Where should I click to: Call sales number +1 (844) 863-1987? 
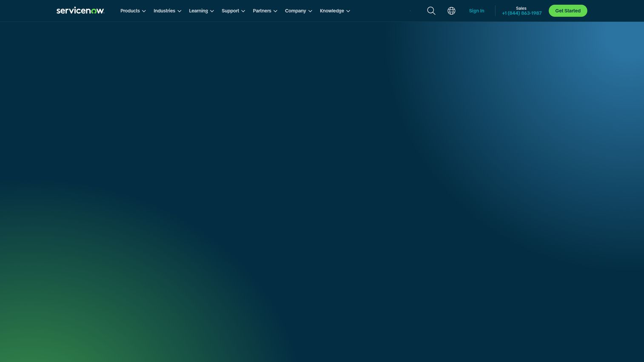pyautogui.click(x=521, y=13)
